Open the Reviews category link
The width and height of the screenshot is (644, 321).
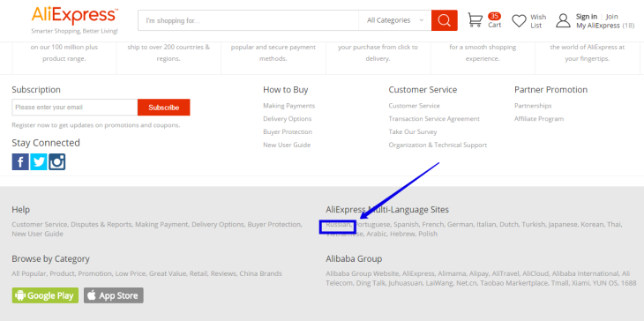(x=222, y=273)
